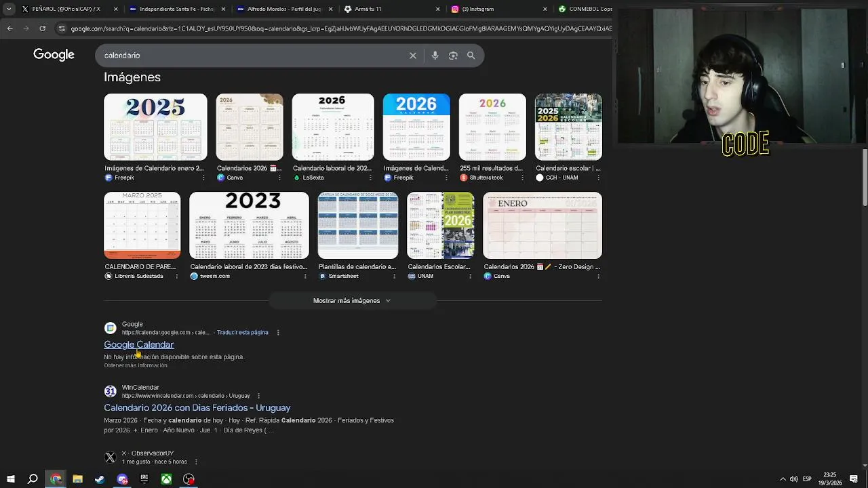The width and height of the screenshot is (868, 488).
Task: Click the address bar URL
Action: click(341, 28)
